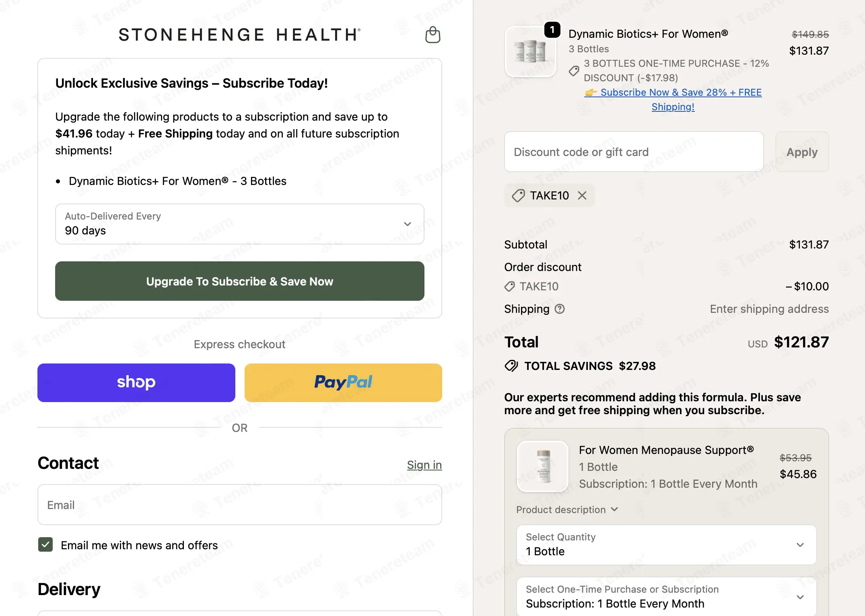865x616 pixels.
Task: Click the TAKE10 order discount tag icon
Action: pos(509,286)
